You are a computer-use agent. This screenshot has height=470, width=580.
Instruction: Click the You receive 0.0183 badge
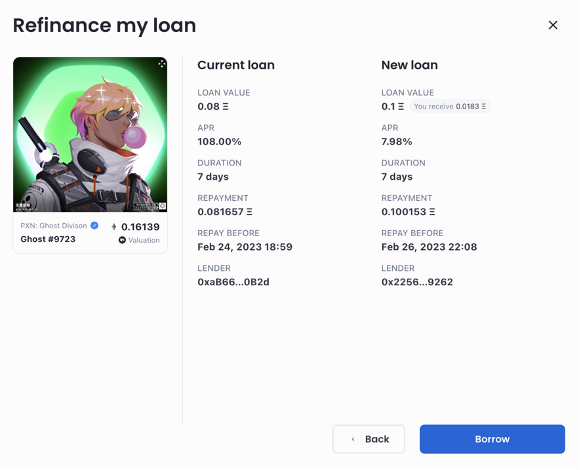coord(450,106)
